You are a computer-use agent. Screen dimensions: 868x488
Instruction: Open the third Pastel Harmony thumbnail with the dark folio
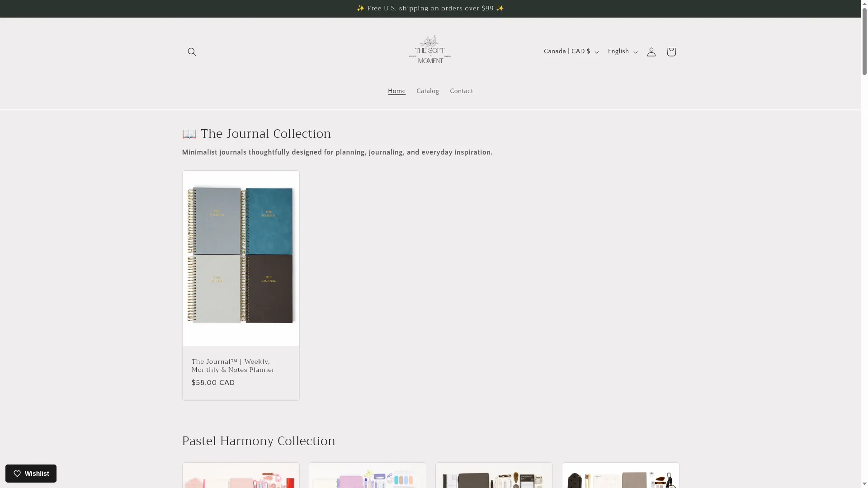[x=494, y=475]
